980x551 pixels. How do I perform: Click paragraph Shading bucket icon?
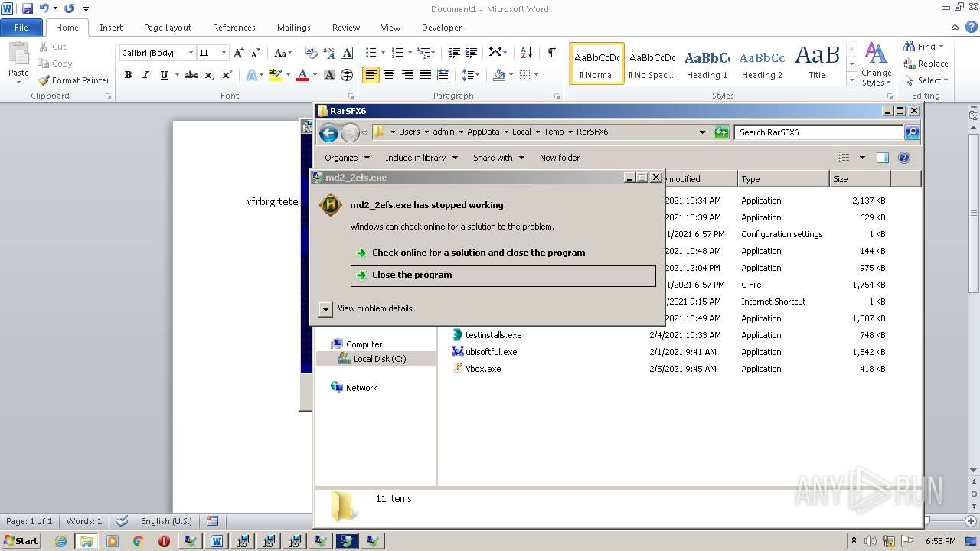pos(499,75)
